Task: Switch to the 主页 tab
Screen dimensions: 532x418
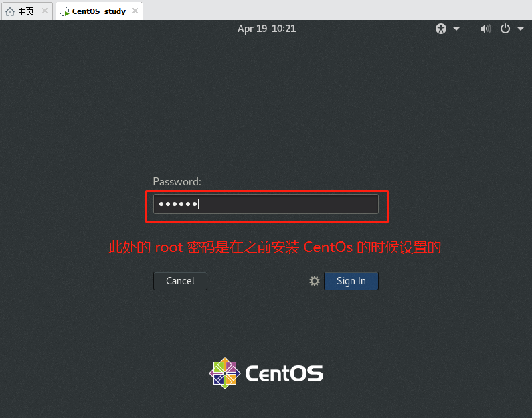Action: (25, 11)
